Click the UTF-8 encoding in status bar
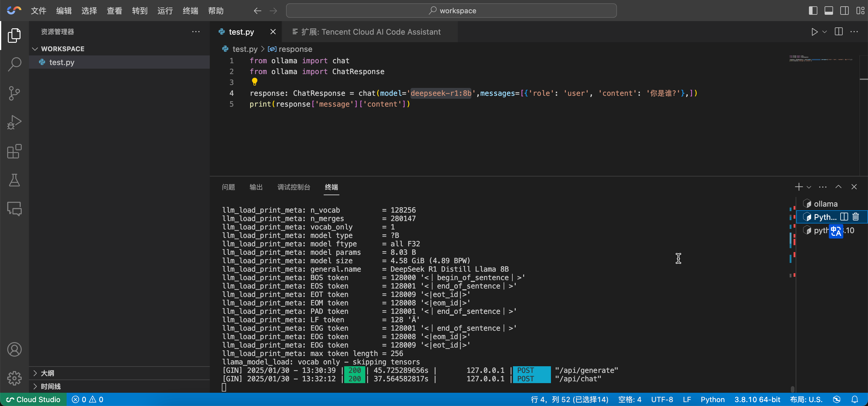This screenshot has width=868, height=406. coord(662,400)
